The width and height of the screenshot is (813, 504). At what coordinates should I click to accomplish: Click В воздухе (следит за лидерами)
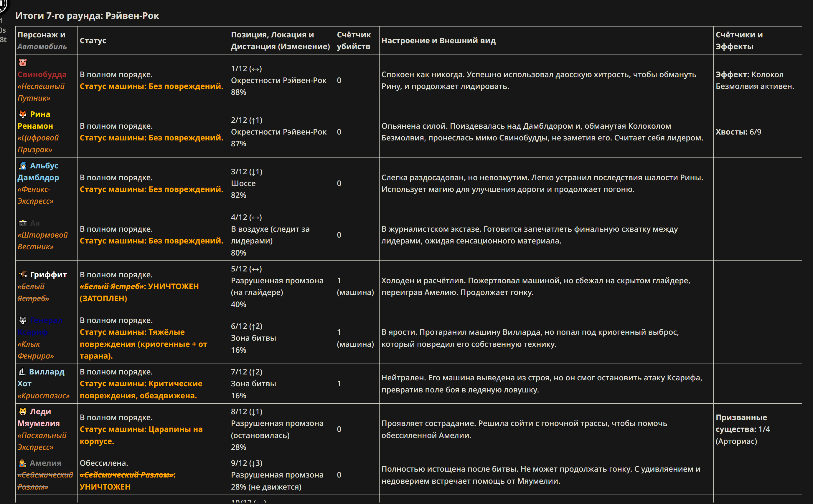(x=270, y=235)
